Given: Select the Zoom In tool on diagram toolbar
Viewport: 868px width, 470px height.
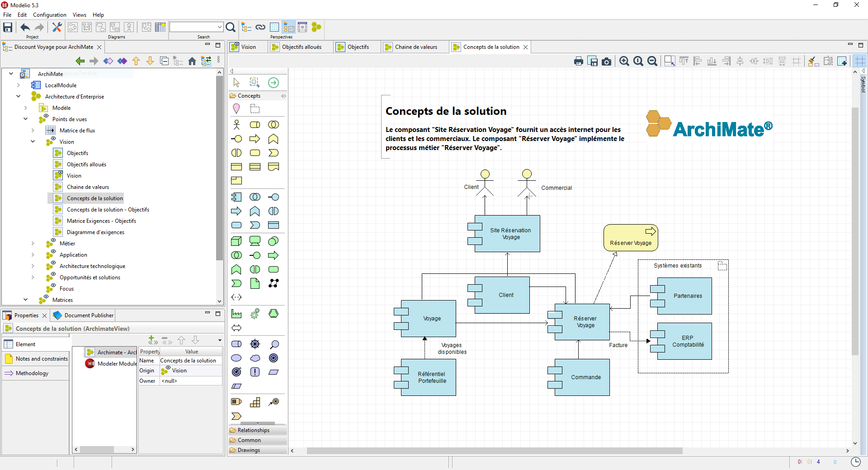Looking at the screenshot, I should coord(624,61).
